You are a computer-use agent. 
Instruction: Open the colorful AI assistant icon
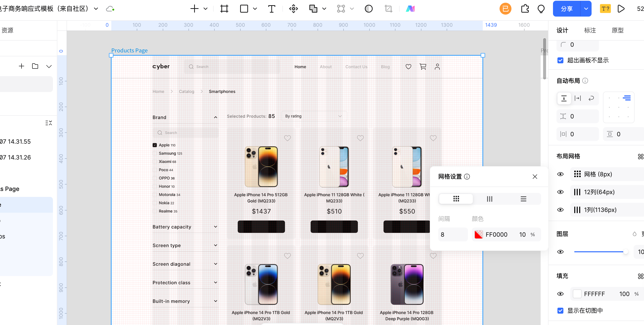click(410, 9)
